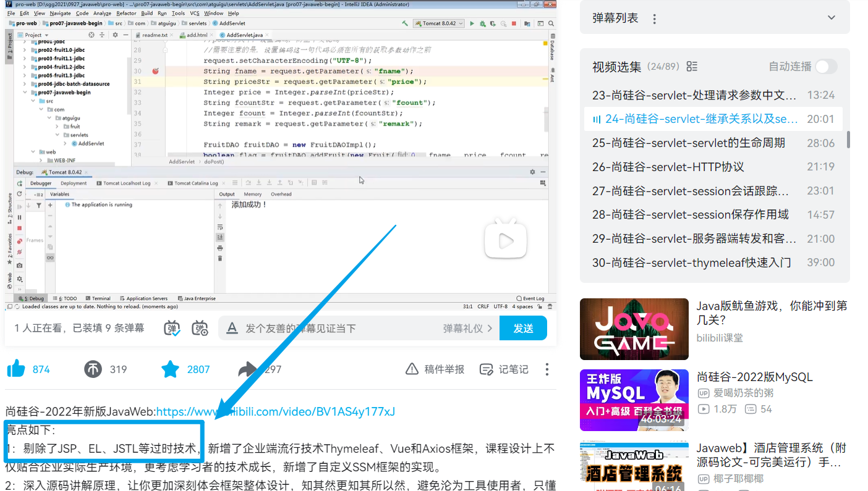Open the vertical three-dot menu beside 记笔记
Image resolution: width=868 pixels, height=491 pixels.
547,369
